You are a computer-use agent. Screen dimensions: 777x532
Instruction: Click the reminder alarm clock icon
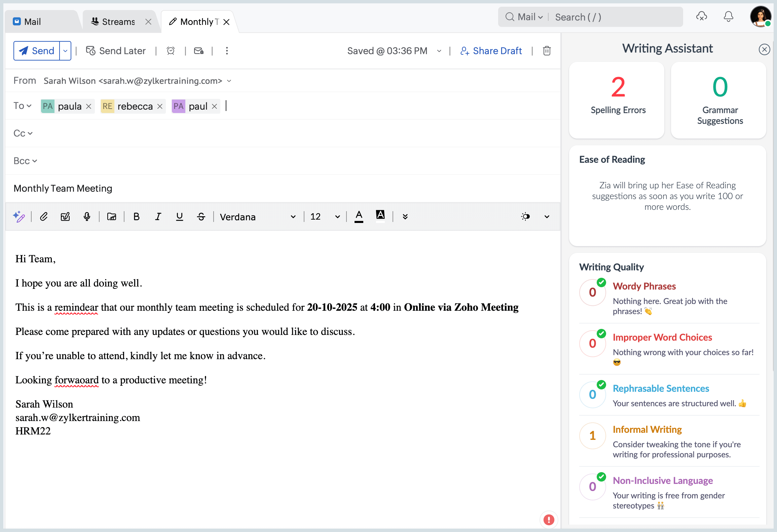click(x=171, y=51)
